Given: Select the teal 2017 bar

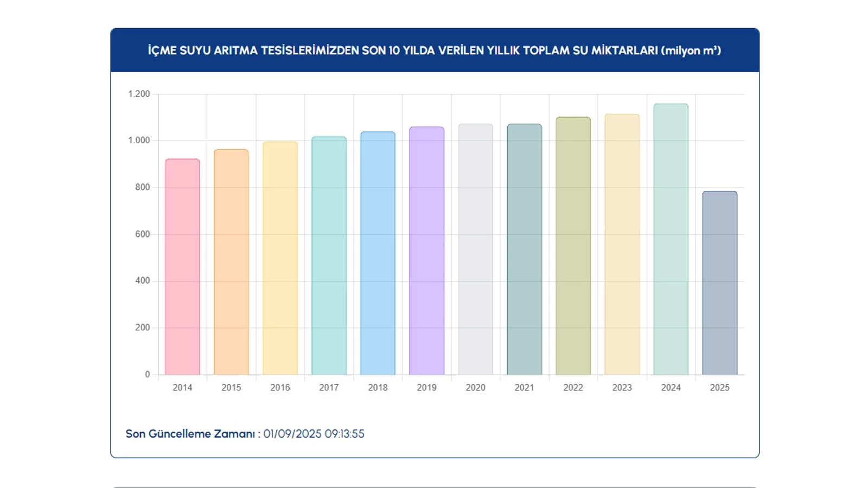Looking at the screenshot, I should [329, 255].
